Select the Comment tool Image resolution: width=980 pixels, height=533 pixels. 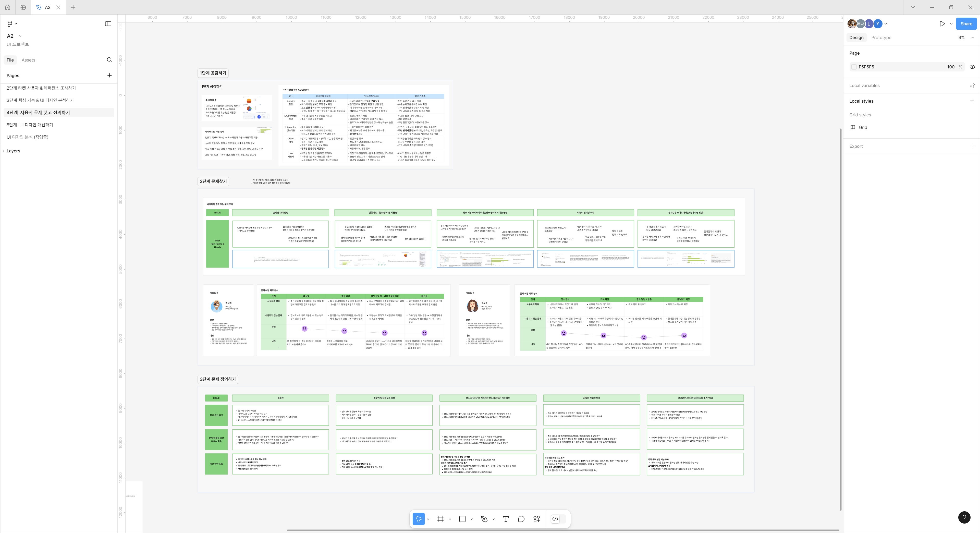521,519
